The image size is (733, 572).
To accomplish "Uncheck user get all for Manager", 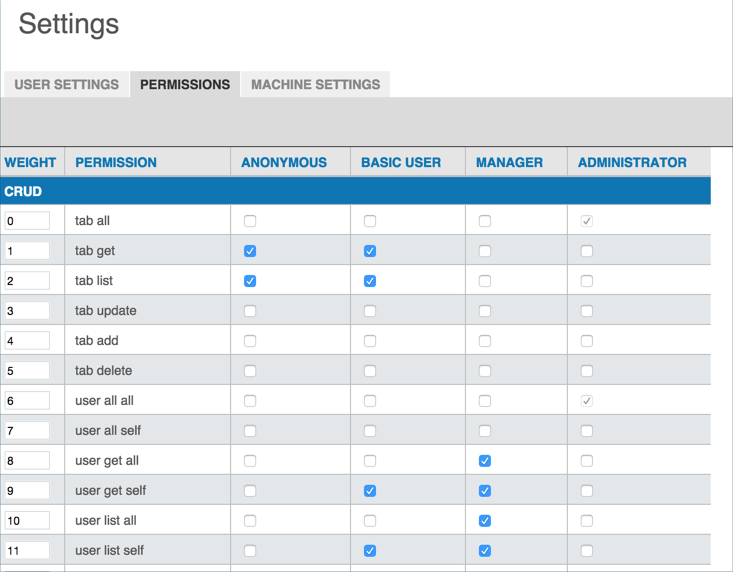I will [485, 461].
